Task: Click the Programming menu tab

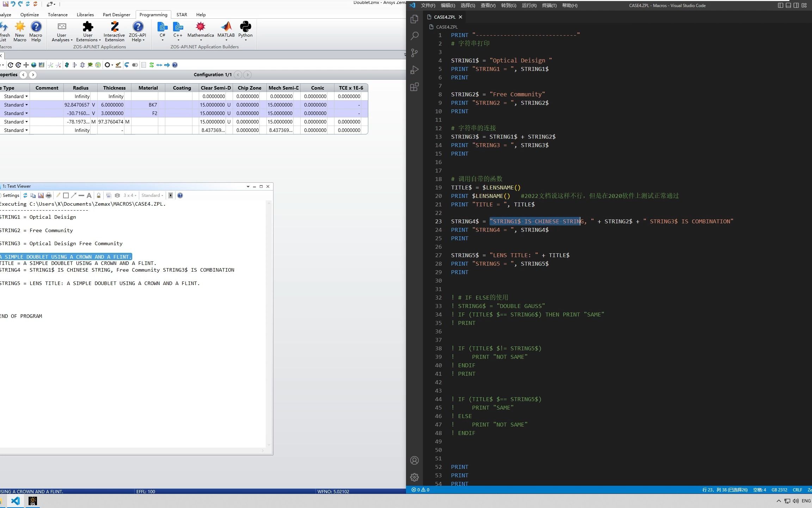Action: click(x=153, y=14)
